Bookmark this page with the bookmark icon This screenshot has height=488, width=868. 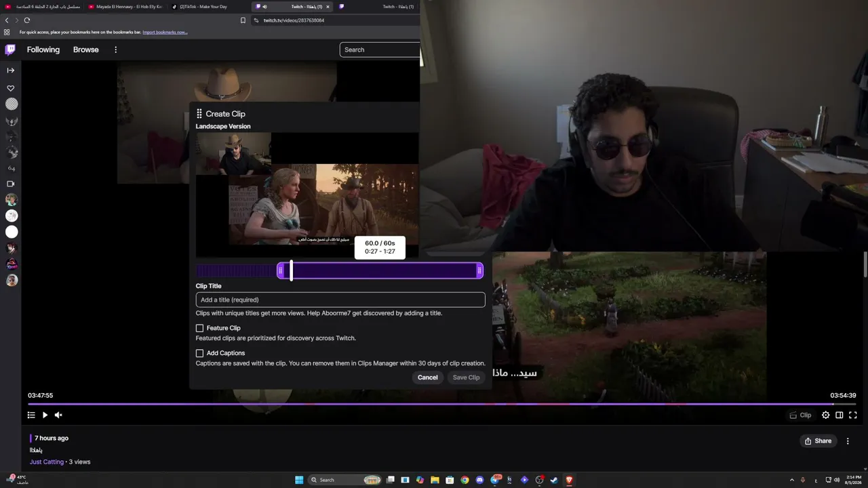(243, 20)
